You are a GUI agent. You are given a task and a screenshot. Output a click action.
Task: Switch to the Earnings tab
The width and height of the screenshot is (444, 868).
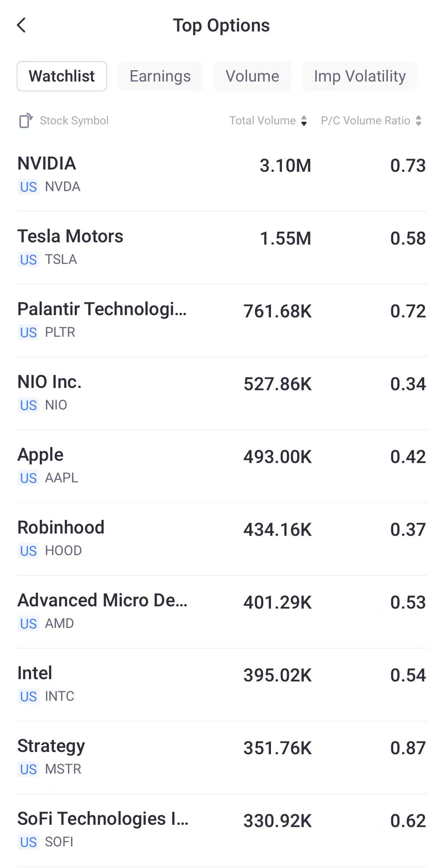pyautogui.click(x=160, y=76)
